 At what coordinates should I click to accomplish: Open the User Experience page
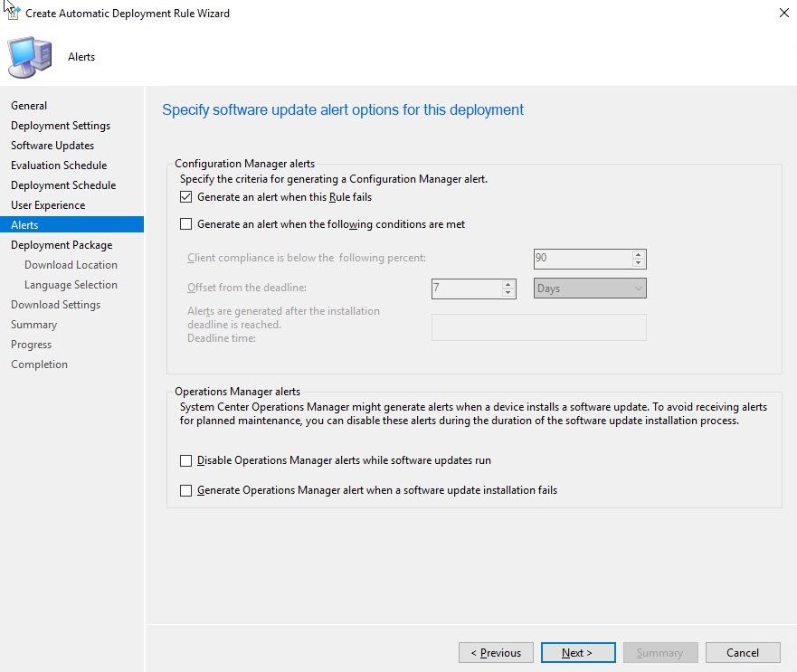pyautogui.click(x=48, y=205)
